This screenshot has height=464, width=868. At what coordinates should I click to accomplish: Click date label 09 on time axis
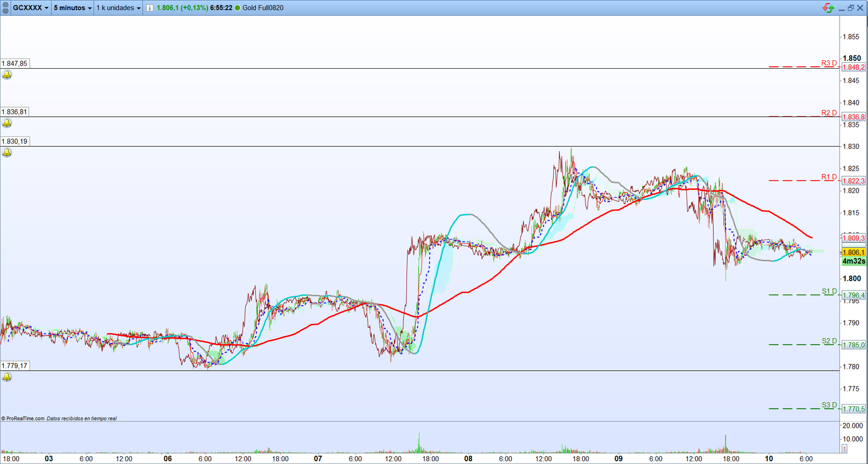coord(618,458)
